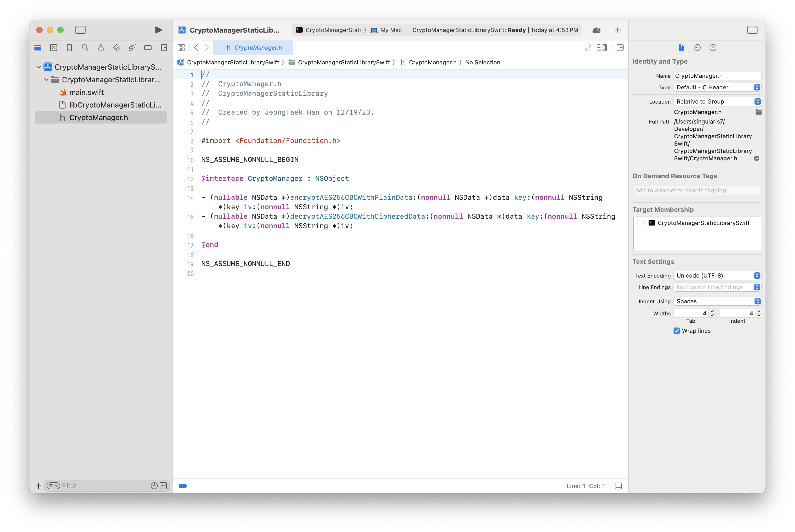Enable CryptoManagerStaticLibrarySwift target membership checkbox
795x532 pixels.
[x=640, y=223]
